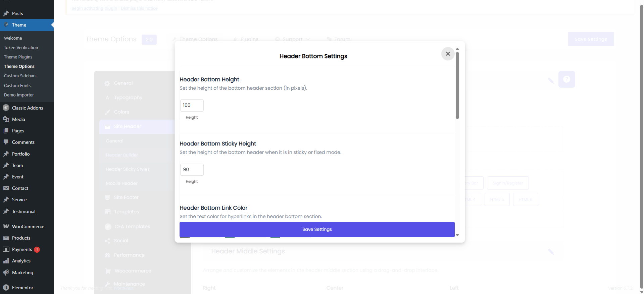The height and width of the screenshot is (294, 644).
Task: Focus Header Bottom Sticky Height input
Action: tap(192, 170)
